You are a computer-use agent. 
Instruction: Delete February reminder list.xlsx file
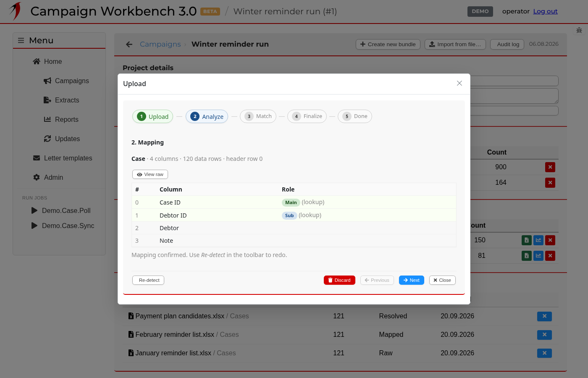pyautogui.click(x=544, y=335)
